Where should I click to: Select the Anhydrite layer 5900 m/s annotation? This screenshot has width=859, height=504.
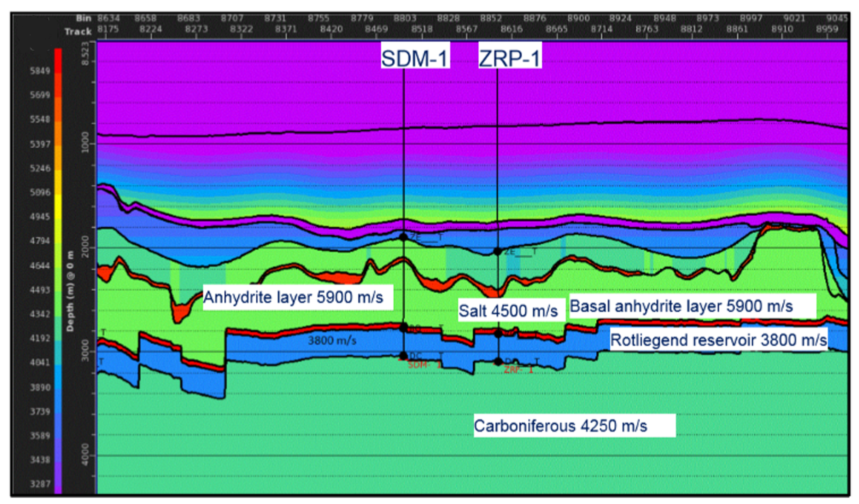[293, 297]
